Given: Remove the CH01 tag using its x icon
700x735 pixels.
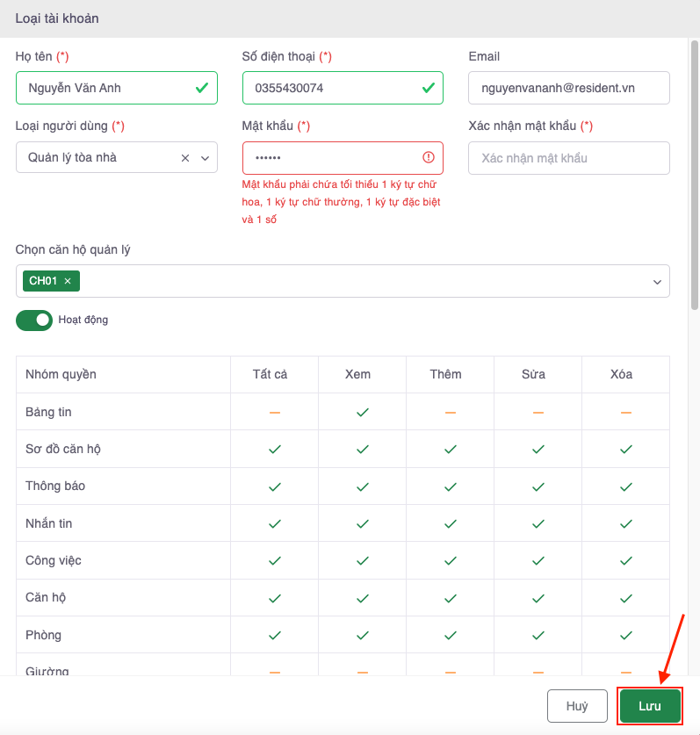Looking at the screenshot, I should pyautogui.click(x=68, y=281).
